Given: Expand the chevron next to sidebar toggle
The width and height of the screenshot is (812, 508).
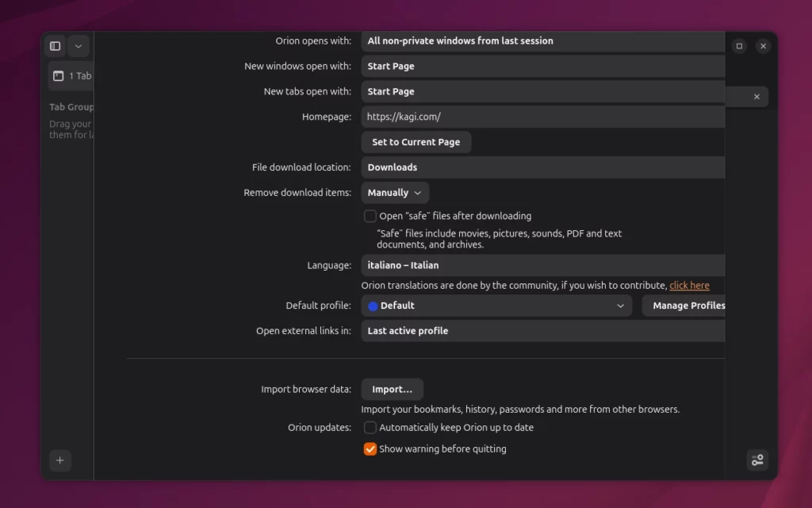Looking at the screenshot, I should pyautogui.click(x=78, y=46).
